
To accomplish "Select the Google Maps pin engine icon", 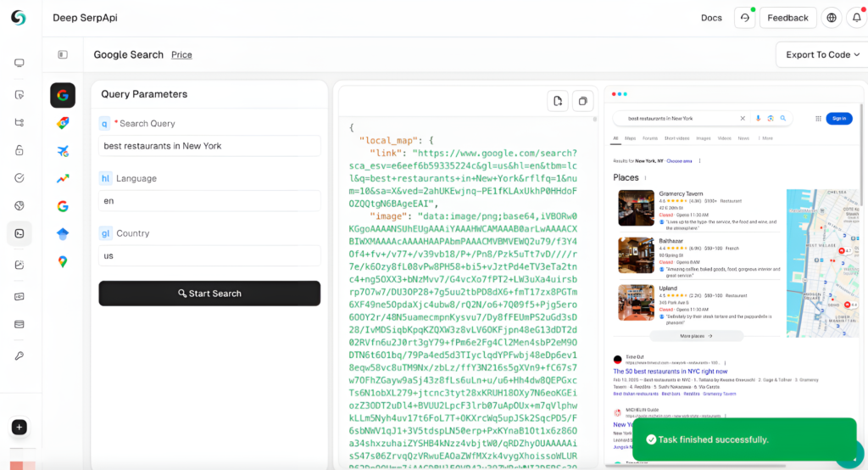I will pyautogui.click(x=63, y=261).
